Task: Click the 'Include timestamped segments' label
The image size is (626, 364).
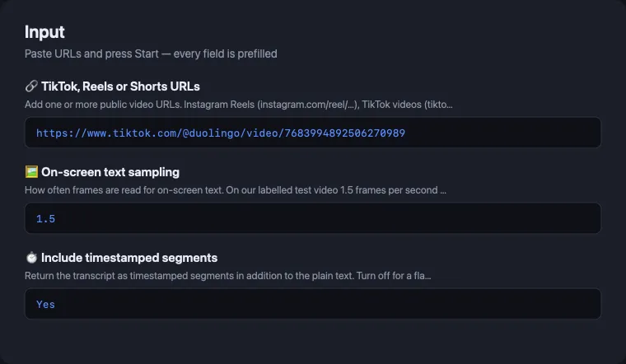Action: point(129,258)
